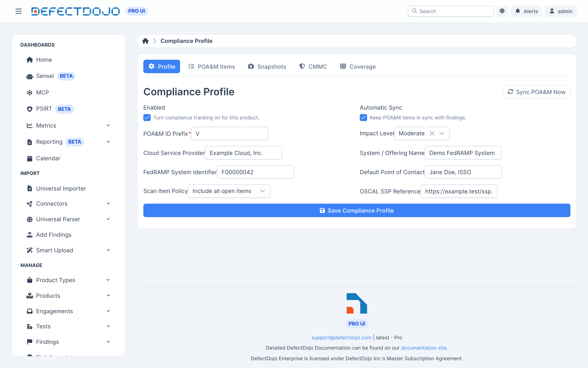This screenshot has height=368, width=588.
Task: Switch to the CMMC tab
Action: 313,66
